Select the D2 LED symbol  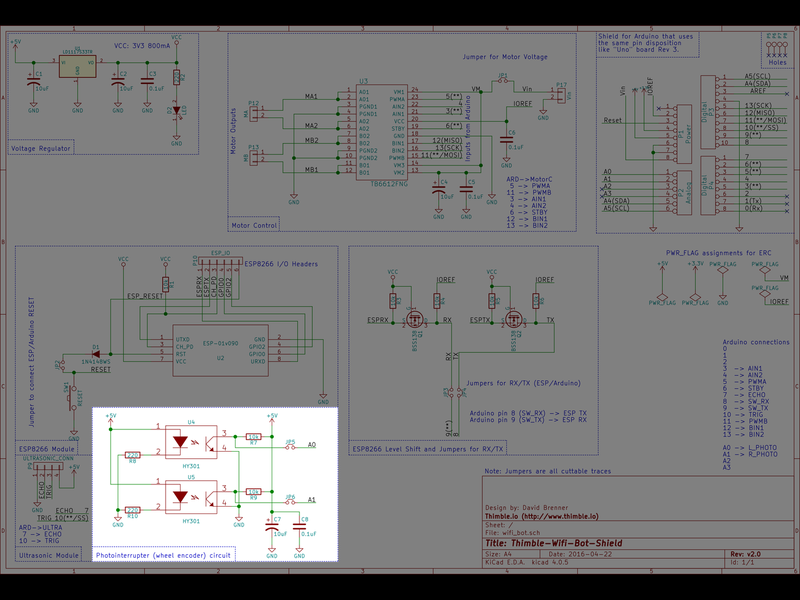click(177, 111)
